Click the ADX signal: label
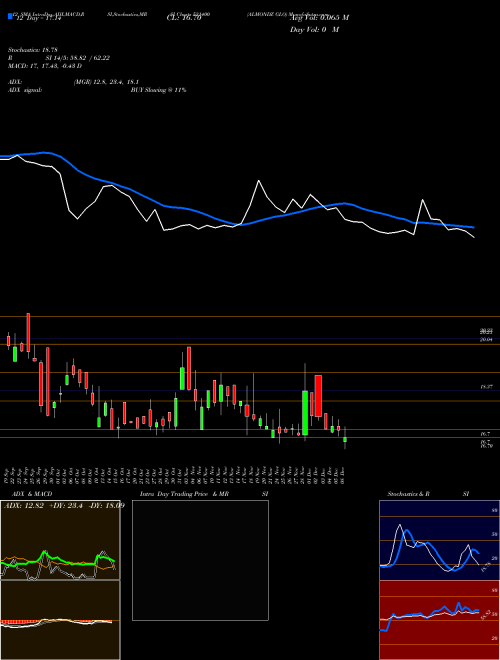The image size is (500, 660). pos(25,90)
